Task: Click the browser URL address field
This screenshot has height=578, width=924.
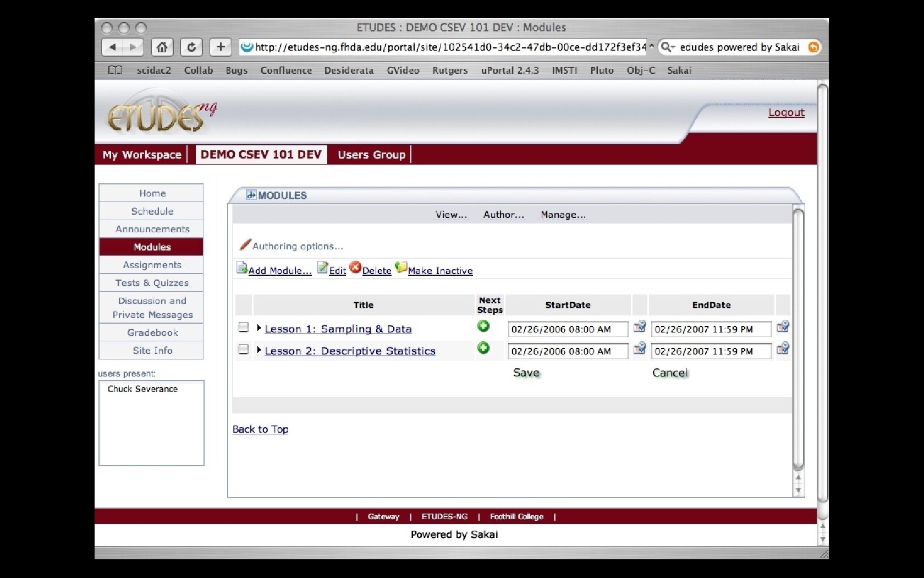Action: 443,47
